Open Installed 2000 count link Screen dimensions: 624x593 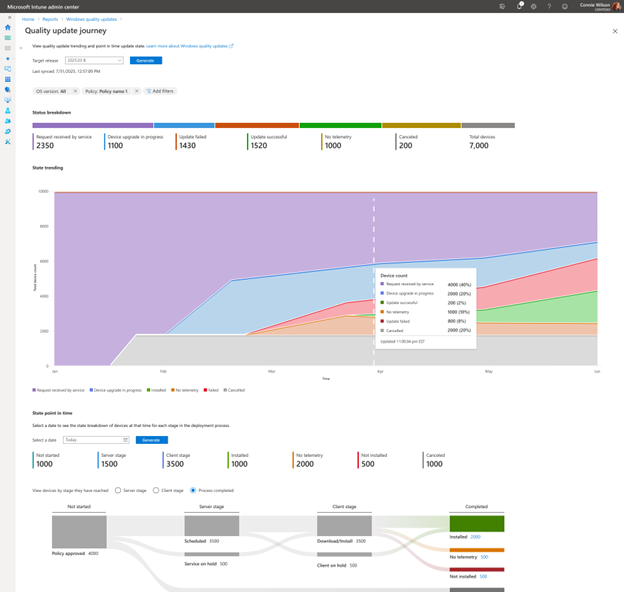[x=476, y=537]
